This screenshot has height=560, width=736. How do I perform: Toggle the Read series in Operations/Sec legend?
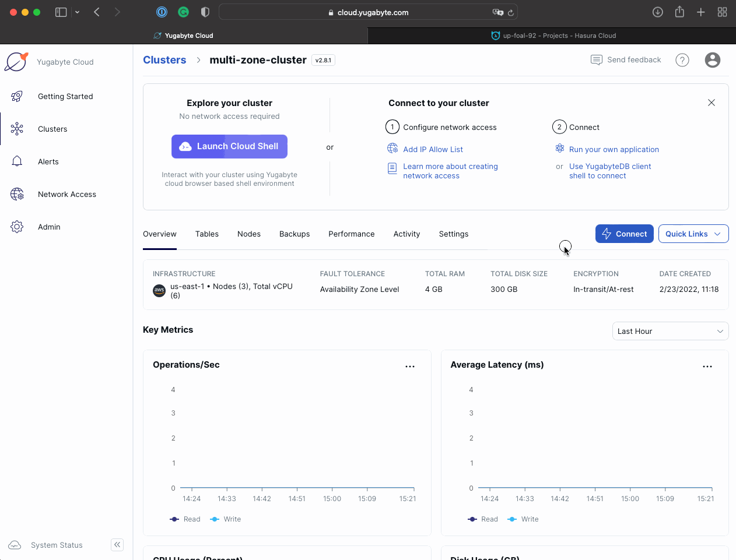point(185,519)
